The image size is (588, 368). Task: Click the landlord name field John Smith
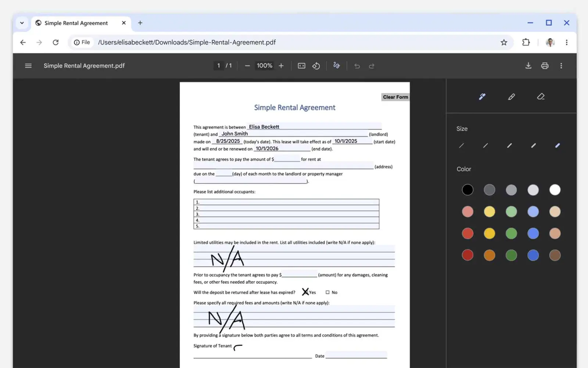[x=293, y=133]
